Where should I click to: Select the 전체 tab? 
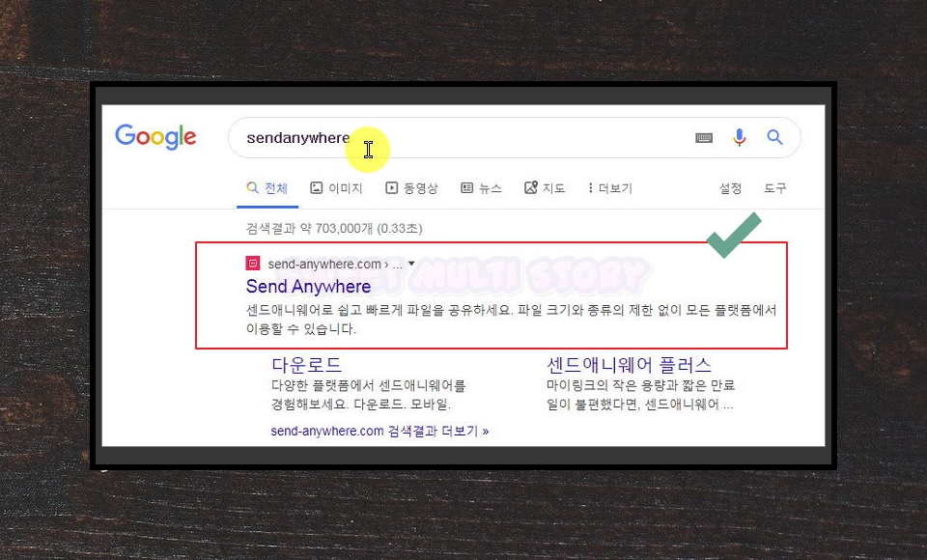267,188
